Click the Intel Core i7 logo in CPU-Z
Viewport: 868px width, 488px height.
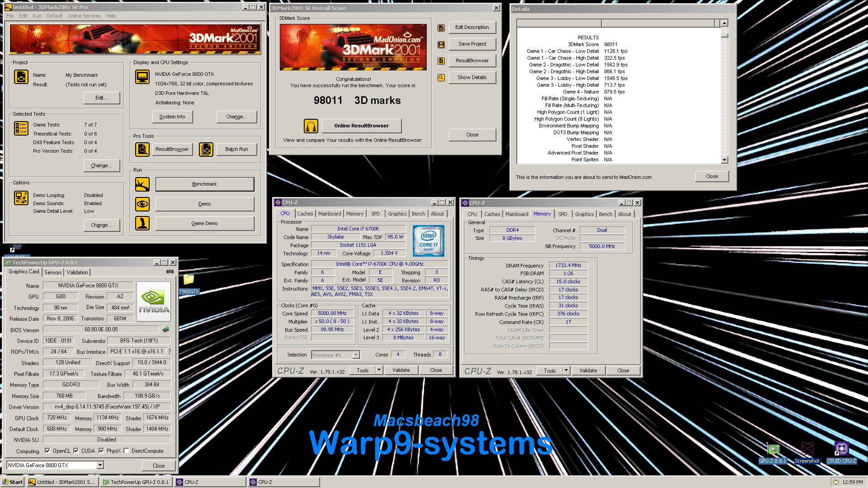429,241
